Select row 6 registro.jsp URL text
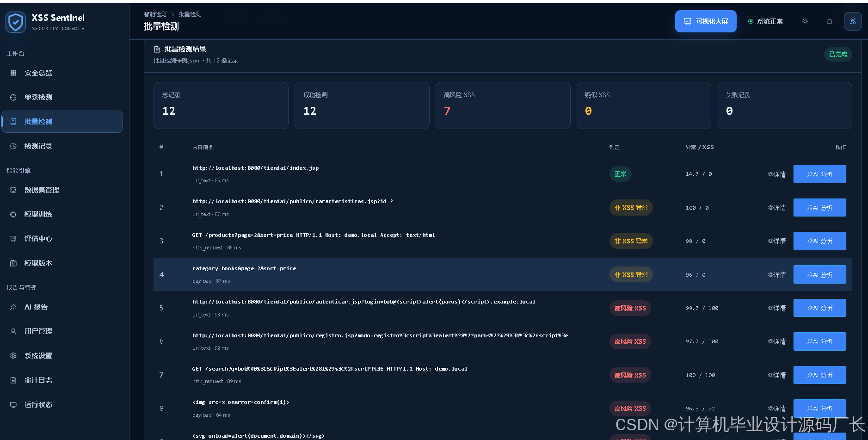868x440 pixels. [x=380, y=335]
